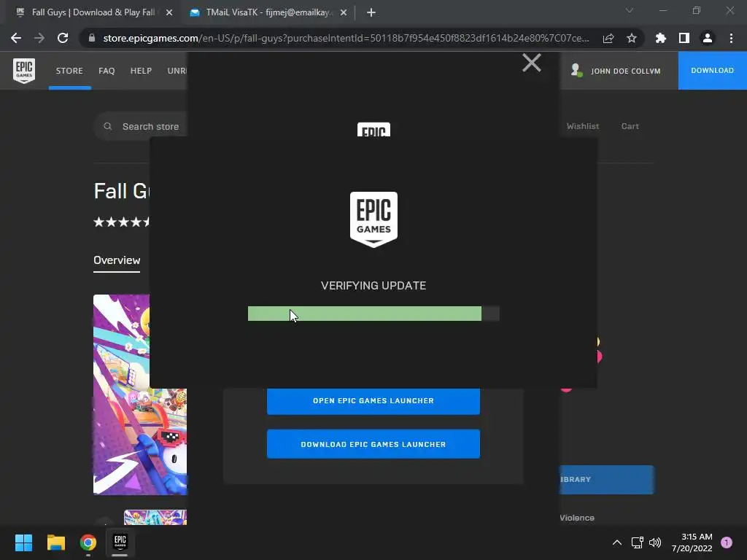Open the tab search chevron
Image resolution: width=747 pixels, height=560 pixels.
[630, 10]
